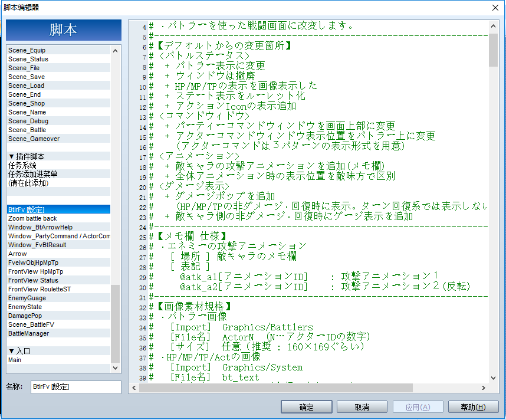The height and width of the screenshot is (420, 506).
Task: Click the code editor horizontal scroll-left arrow
Action: 134,388
